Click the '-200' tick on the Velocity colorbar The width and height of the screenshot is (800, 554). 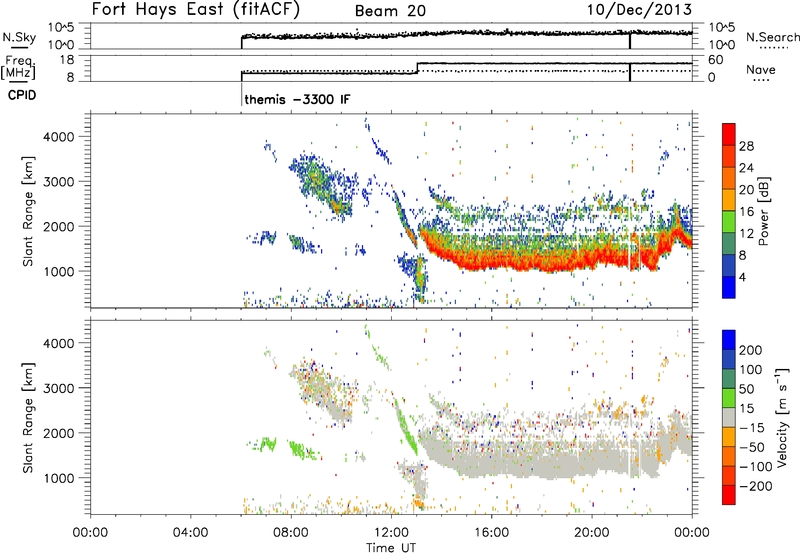pyautogui.click(x=755, y=486)
